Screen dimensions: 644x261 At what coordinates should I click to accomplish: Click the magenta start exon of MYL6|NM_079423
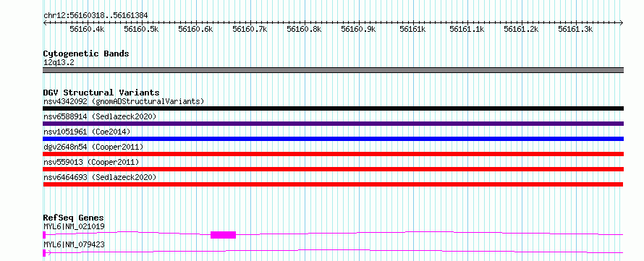coord(44,253)
